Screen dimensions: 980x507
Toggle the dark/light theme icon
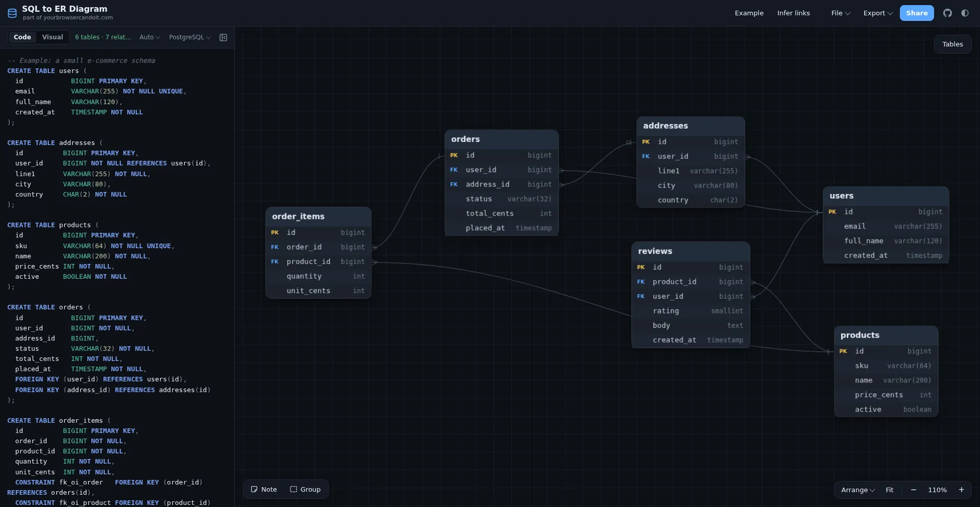click(x=965, y=13)
